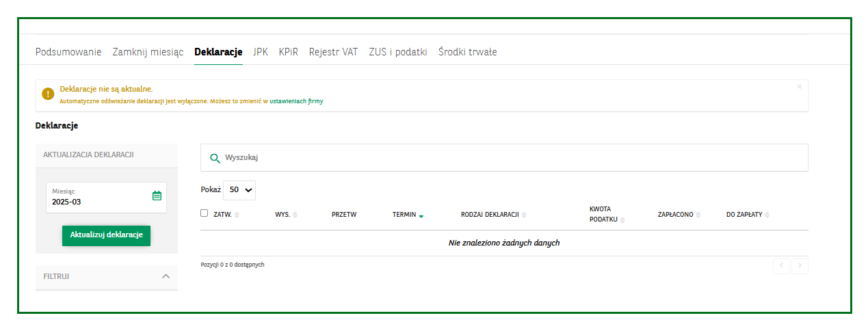
Task: Click the Wyszukaj search field
Action: tap(504, 158)
